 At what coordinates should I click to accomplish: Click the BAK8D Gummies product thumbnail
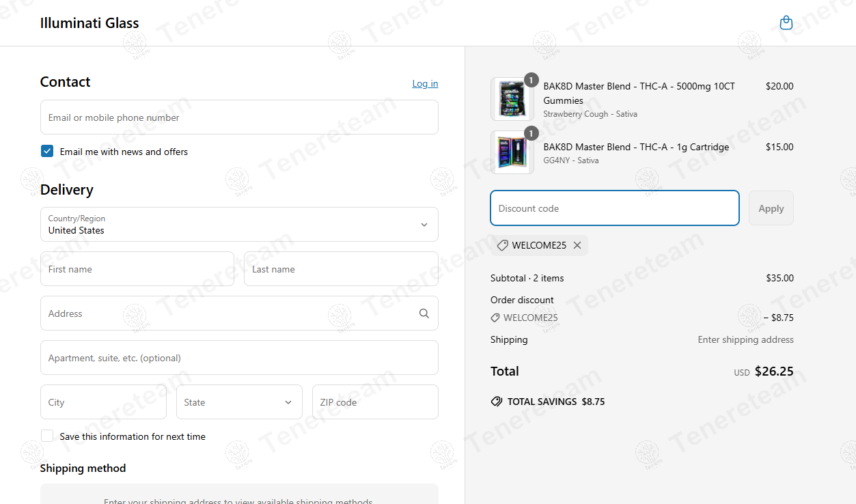point(512,99)
